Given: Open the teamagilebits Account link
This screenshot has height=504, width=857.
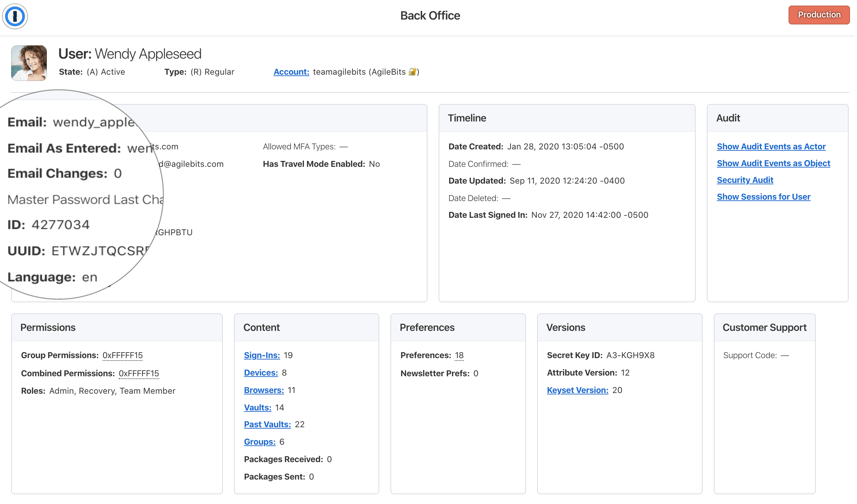Looking at the screenshot, I should click(291, 72).
